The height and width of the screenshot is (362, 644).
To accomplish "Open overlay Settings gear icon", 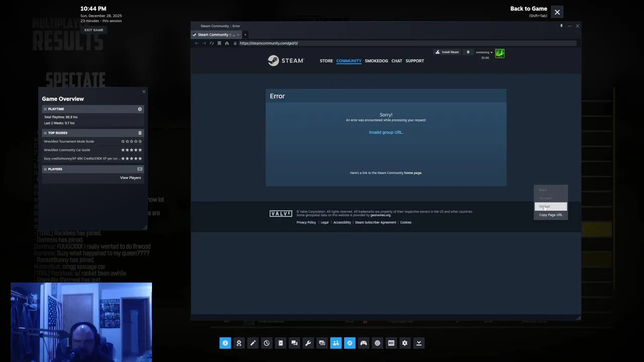I will (x=405, y=343).
